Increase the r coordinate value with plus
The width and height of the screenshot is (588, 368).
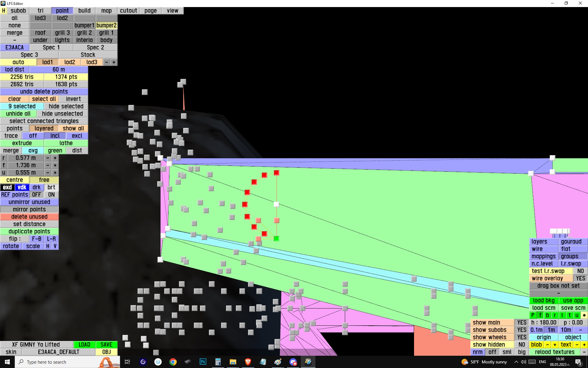(55, 158)
